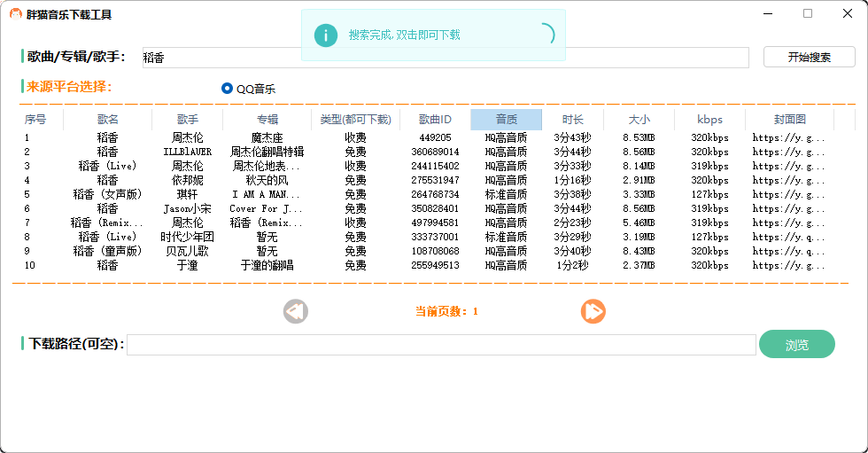868x453 pixels.
Task: Click the download path input field
Action: tap(440, 345)
